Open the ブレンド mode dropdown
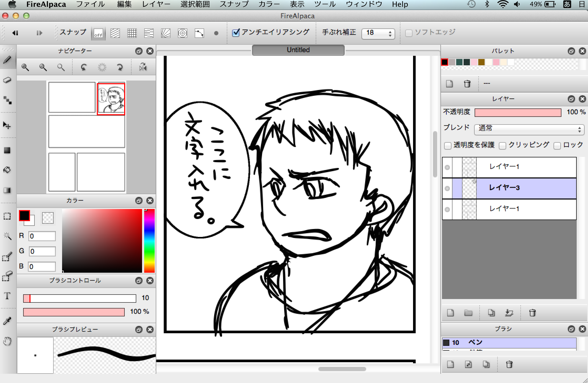Image resolution: width=588 pixels, height=383 pixels. (529, 129)
